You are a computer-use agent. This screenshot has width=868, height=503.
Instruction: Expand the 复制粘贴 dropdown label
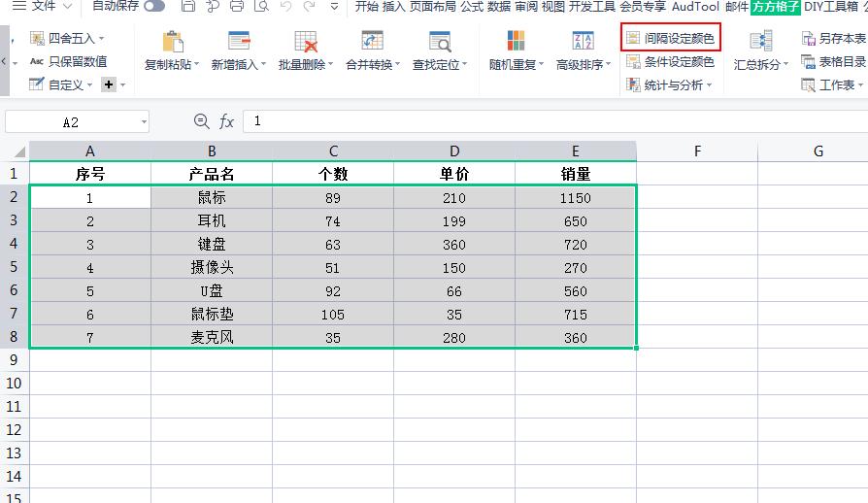click(172, 65)
